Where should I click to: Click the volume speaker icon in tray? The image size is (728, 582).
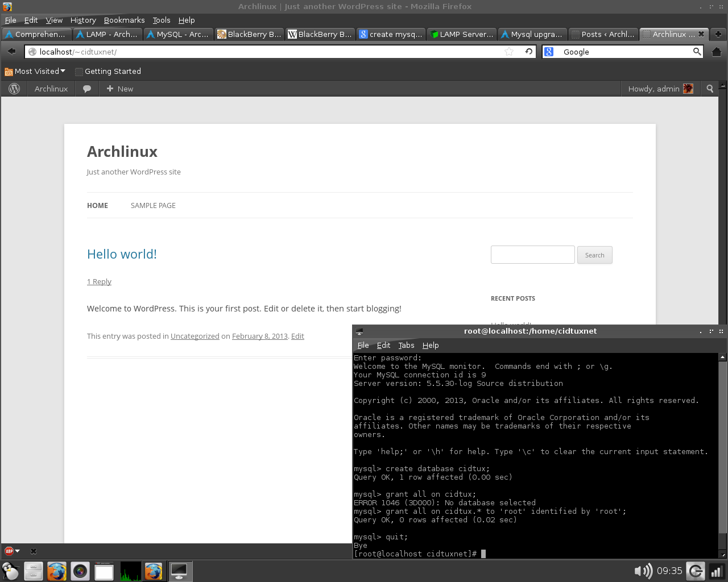click(x=643, y=571)
